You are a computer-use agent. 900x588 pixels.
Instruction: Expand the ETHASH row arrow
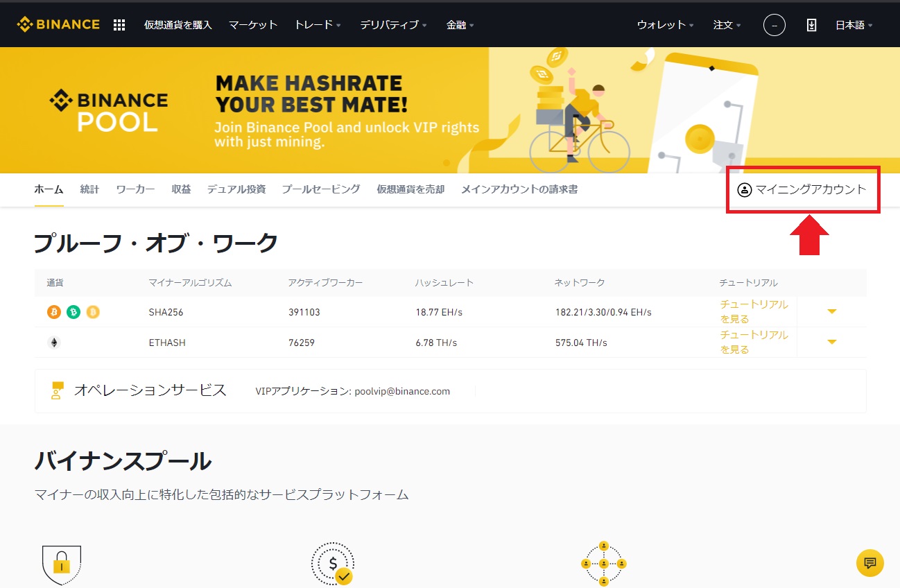tap(832, 342)
